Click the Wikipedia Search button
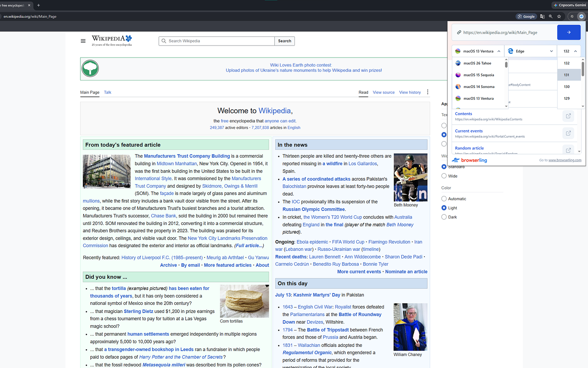The width and height of the screenshot is (588, 368). tap(285, 41)
